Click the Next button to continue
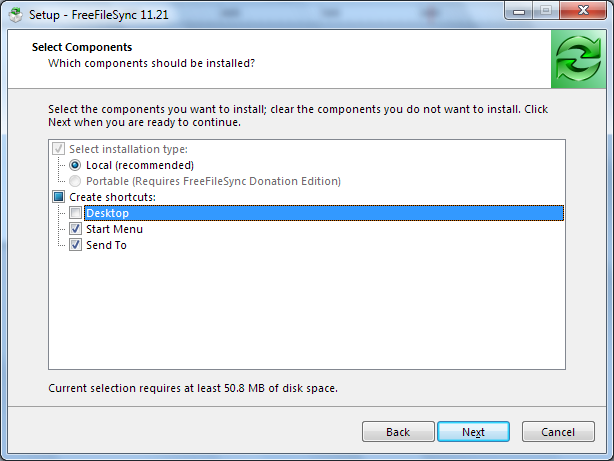Viewport: 614px width, 461px height. point(473,432)
